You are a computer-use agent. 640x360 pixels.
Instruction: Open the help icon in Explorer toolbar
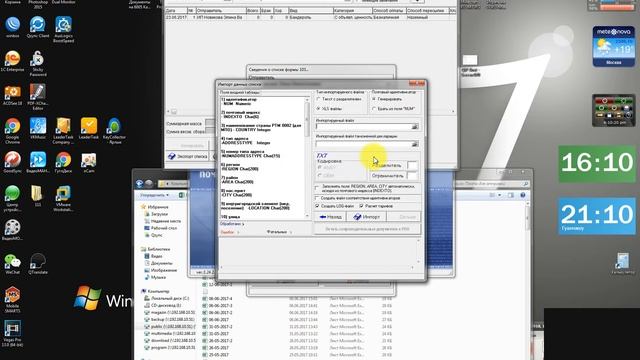(x=522, y=195)
